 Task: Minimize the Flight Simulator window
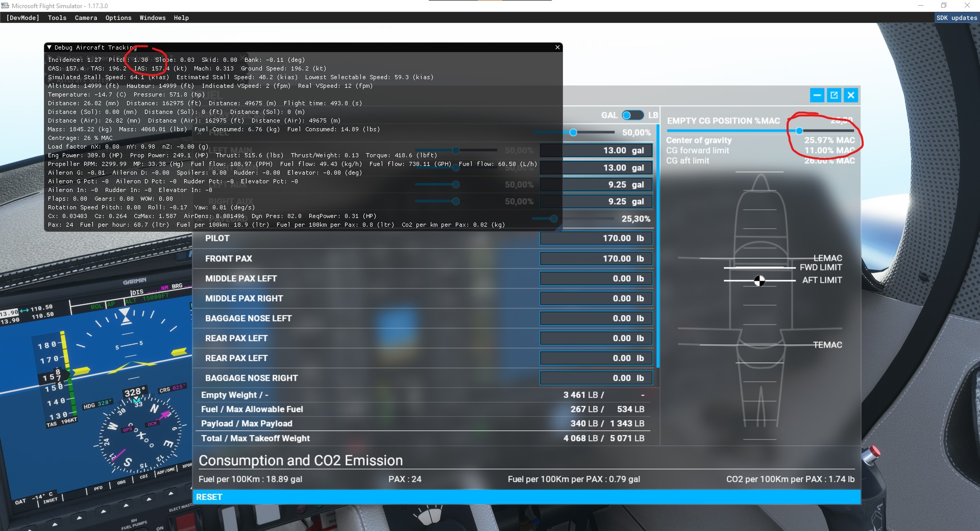pyautogui.click(x=921, y=6)
